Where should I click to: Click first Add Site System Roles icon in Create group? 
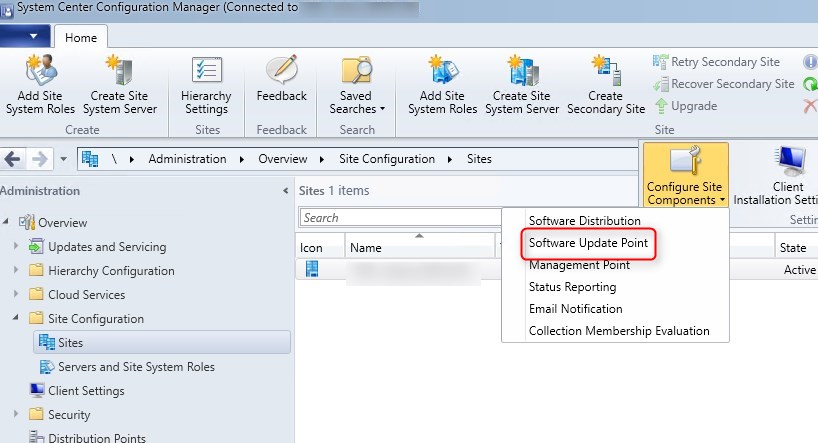coord(41,69)
